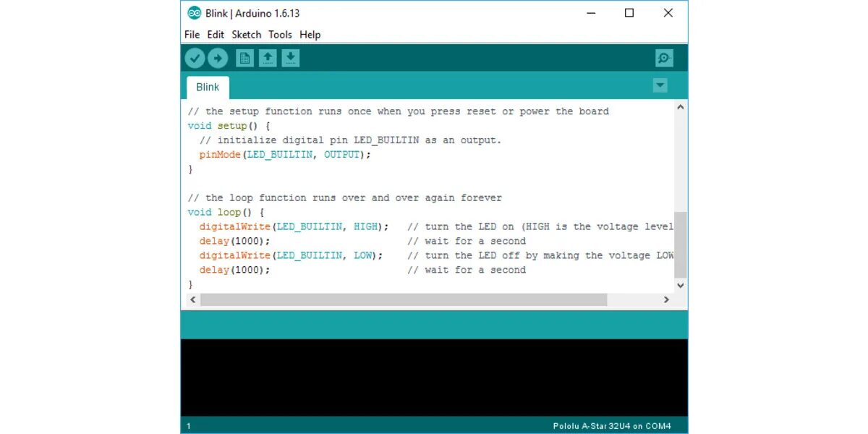Click the Upload arrow button

[218, 59]
